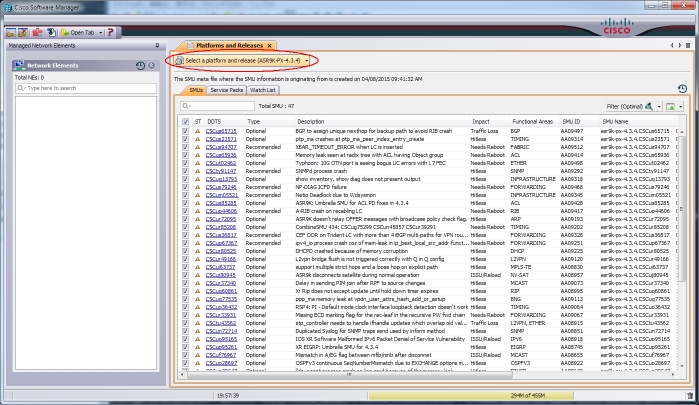The image size is (699, 405).
Task: Open DDTS link for SNMPd process crash row
Action: click(221, 171)
